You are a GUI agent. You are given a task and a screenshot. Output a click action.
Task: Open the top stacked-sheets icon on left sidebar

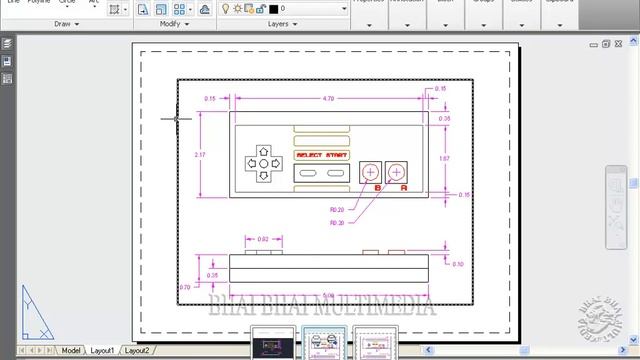pyautogui.click(x=7, y=44)
